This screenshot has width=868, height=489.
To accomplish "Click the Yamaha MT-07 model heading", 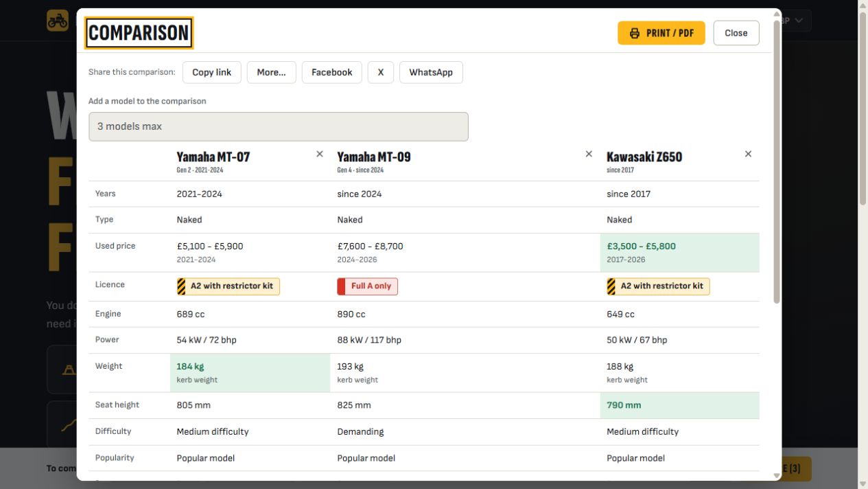I will pyautogui.click(x=213, y=157).
